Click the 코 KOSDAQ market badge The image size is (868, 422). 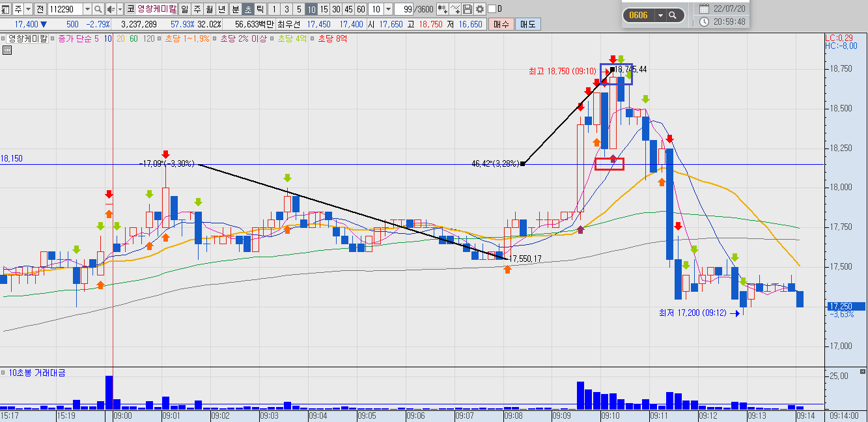tap(131, 9)
